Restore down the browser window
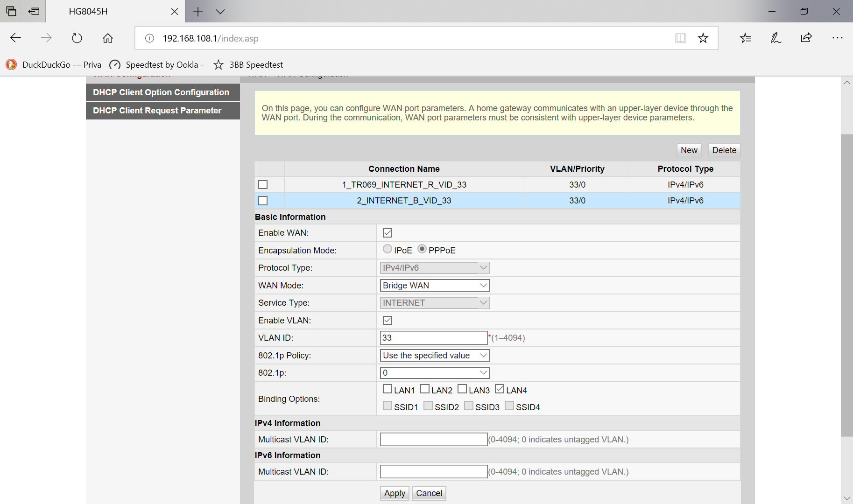This screenshot has height=504, width=853. point(804,12)
